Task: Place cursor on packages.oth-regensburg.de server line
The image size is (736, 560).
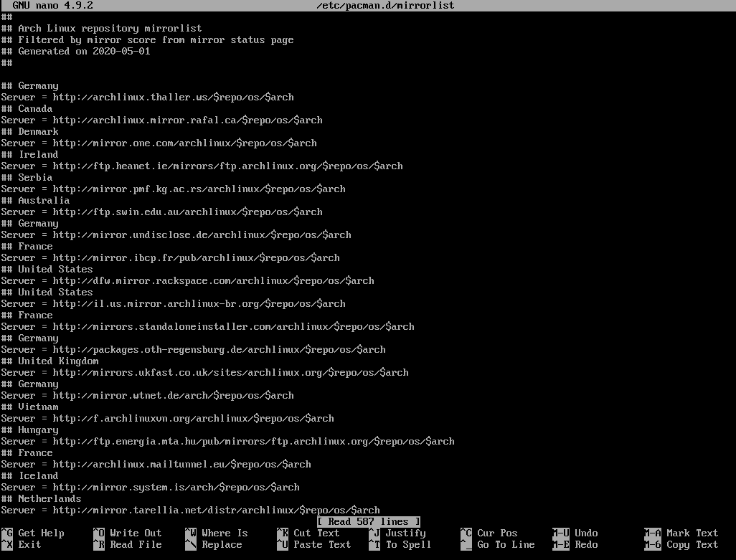Action: (194, 350)
